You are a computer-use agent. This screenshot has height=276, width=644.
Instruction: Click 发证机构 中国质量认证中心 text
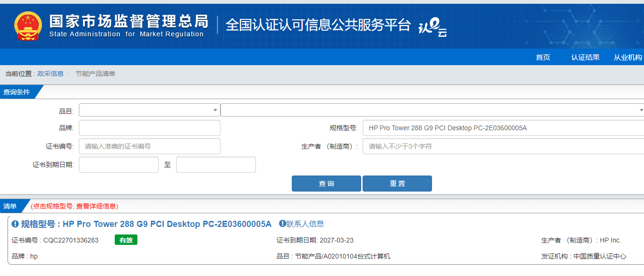coord(584,256)
